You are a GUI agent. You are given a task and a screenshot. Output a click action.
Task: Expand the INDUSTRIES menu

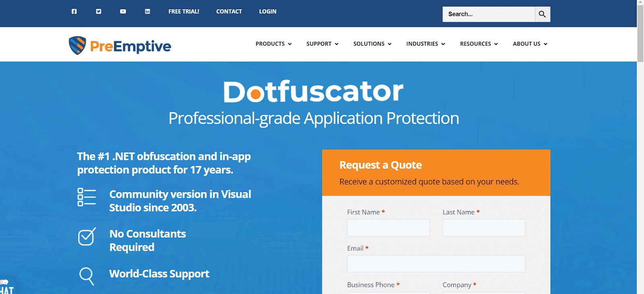[426, 44]
